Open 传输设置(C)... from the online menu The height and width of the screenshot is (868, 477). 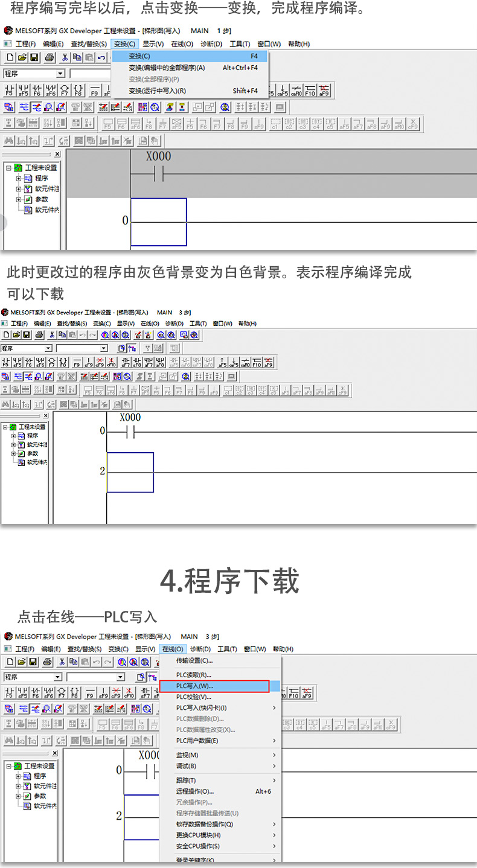click(x=194, y=661)
